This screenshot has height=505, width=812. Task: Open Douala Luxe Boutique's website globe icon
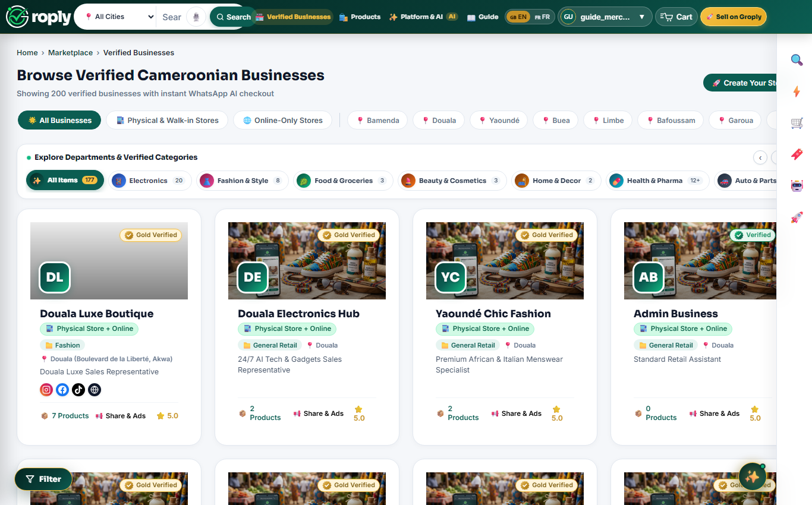point(95,390)
